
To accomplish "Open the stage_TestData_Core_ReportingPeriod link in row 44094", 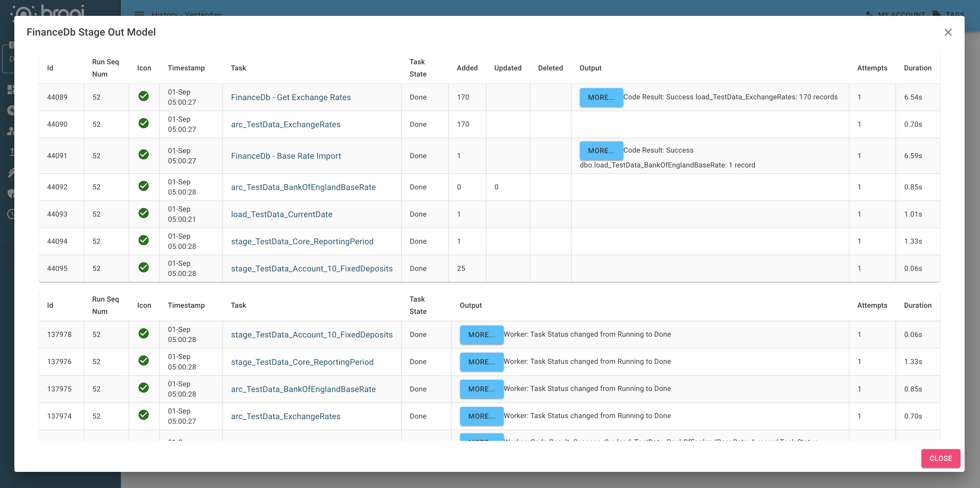I will [302, 241].
